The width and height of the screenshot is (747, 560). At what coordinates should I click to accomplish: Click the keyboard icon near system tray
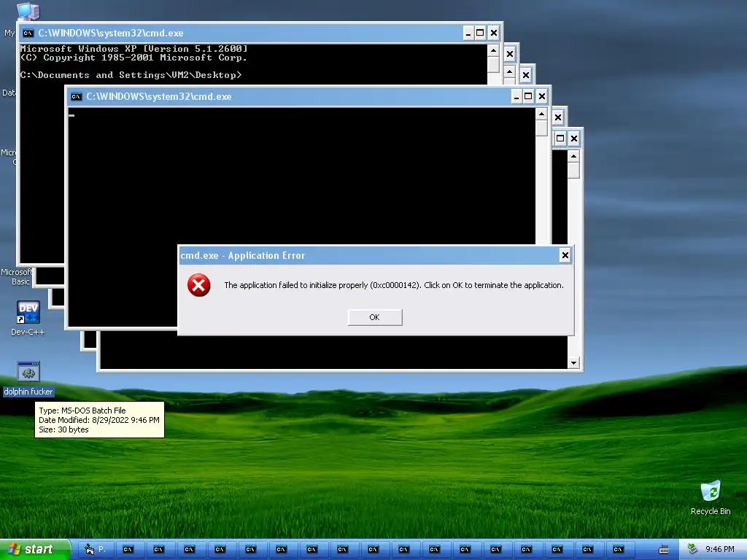pos(664,550)
